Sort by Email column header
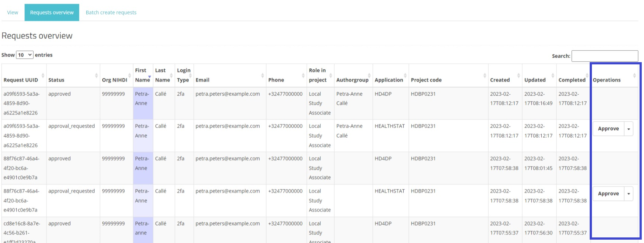 (202, 80)
